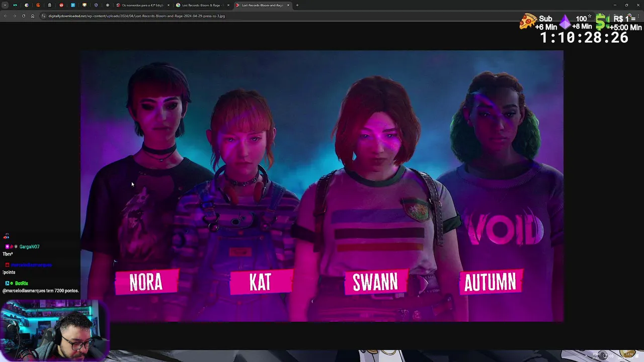Click the SWANN name label
Image resolution: width=644 pixels, height=362 pixels.
tap(375, 282)
